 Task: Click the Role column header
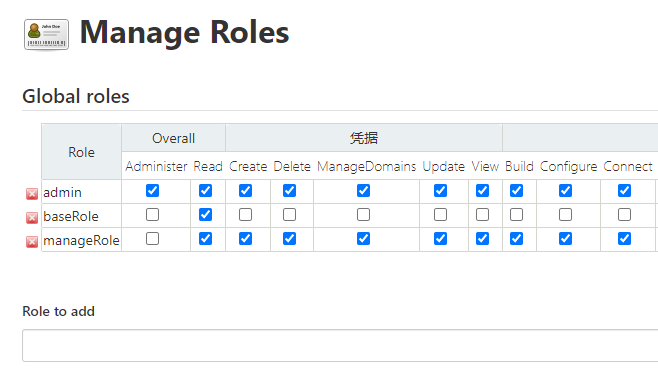click(81, 152)
